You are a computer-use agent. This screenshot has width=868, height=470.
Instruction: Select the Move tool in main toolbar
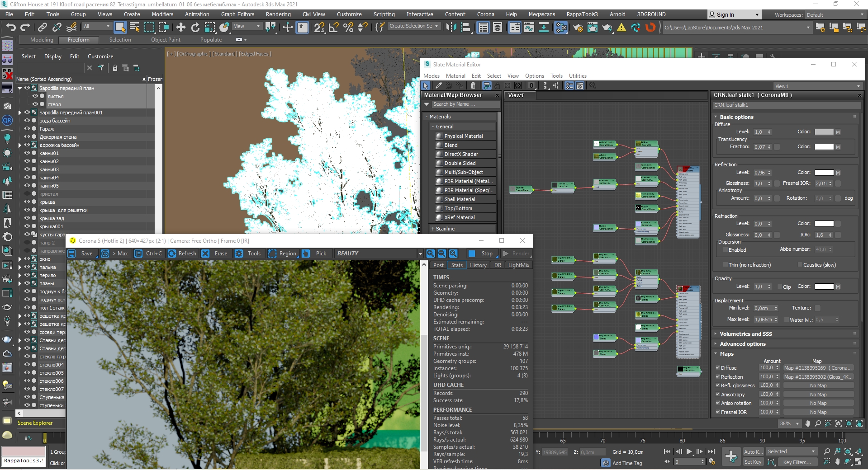point(180,28)
